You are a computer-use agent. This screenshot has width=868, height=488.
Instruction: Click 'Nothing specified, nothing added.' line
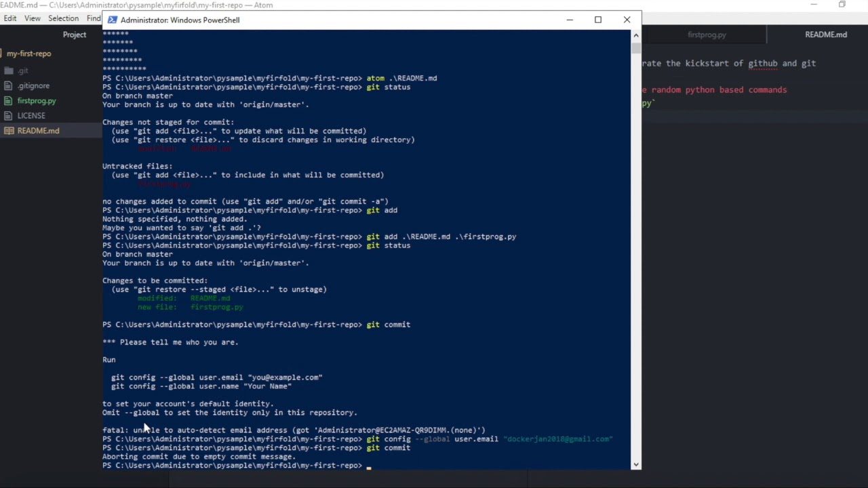[x=175, y=219]
